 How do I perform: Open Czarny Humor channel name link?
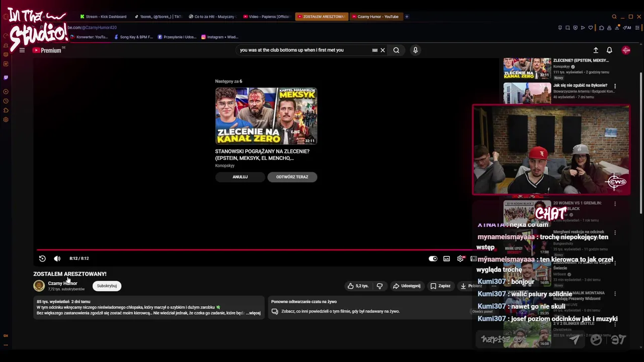click(x=62, y=284)
